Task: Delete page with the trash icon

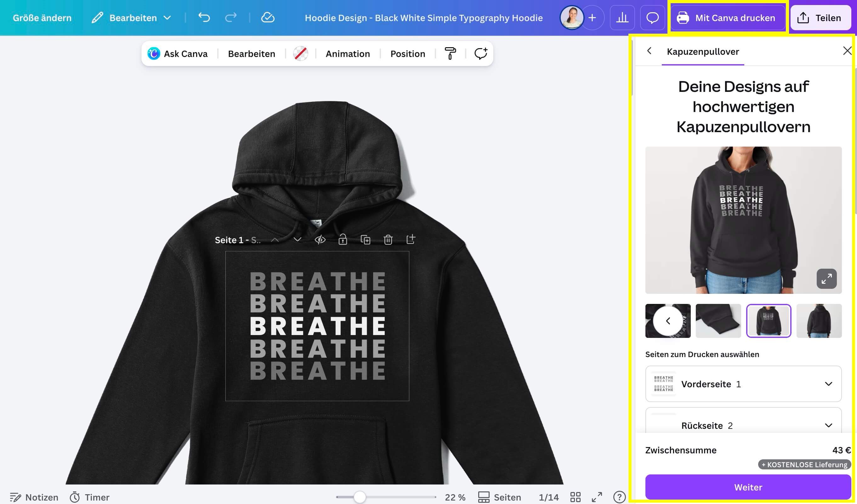Action: [x=388, y=240]
